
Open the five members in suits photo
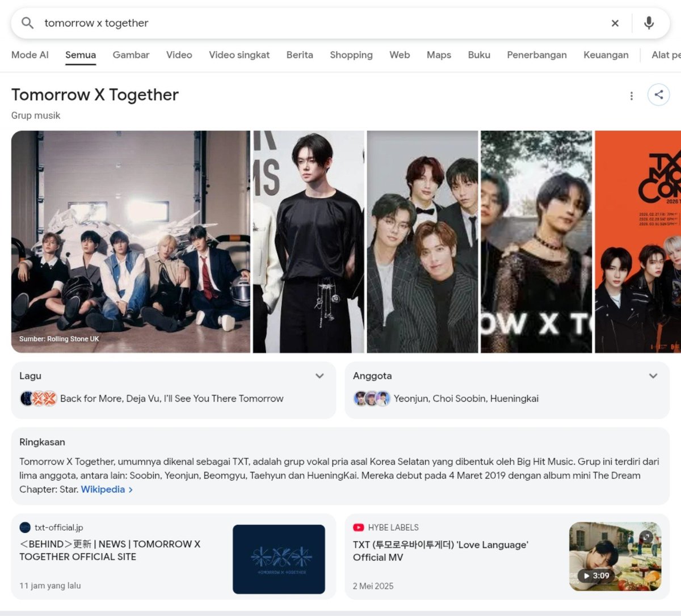pos(423,242)
